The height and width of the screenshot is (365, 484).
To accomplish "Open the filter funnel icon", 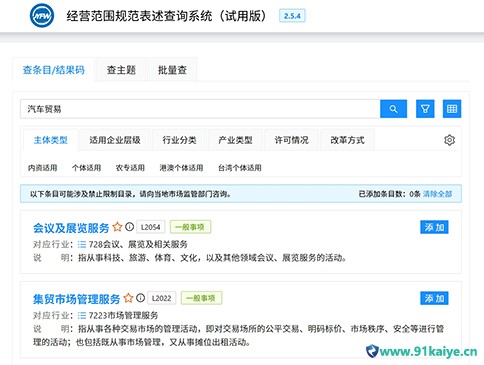I will [x=425, y=109].
